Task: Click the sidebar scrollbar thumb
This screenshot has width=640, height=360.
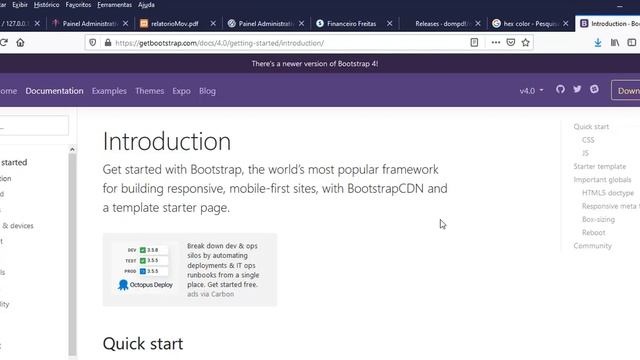Action: (x=72, y=254)
